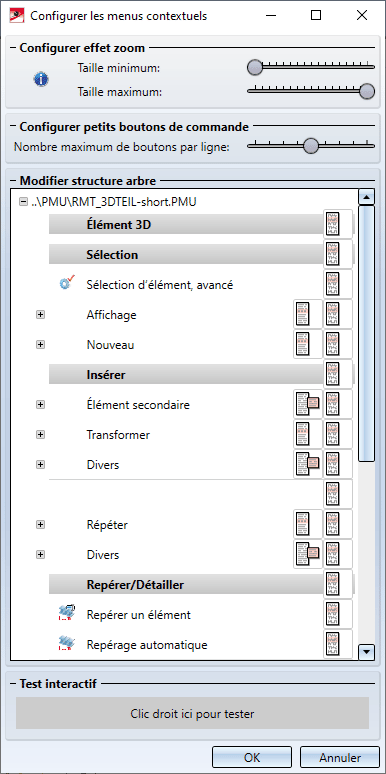The image size is (386, 774).
Task: Click the icon next to Sélection d'élément, avancé
Action: click(x=66, y=284)
